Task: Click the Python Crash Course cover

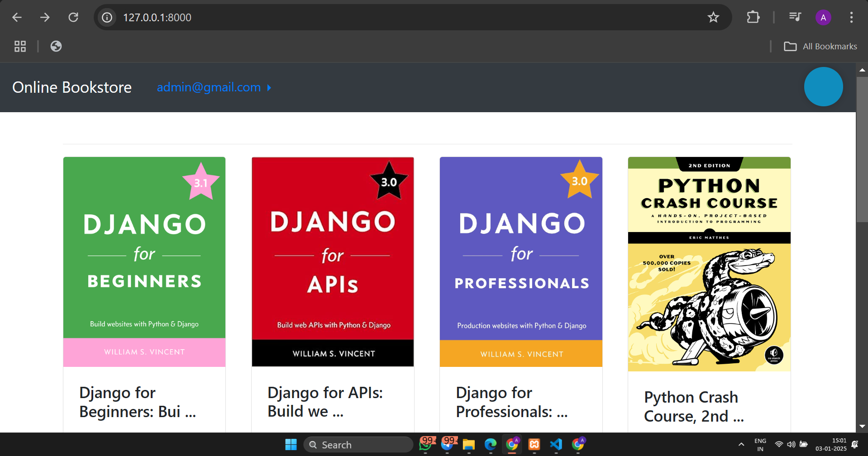Action: click(709, 264)
